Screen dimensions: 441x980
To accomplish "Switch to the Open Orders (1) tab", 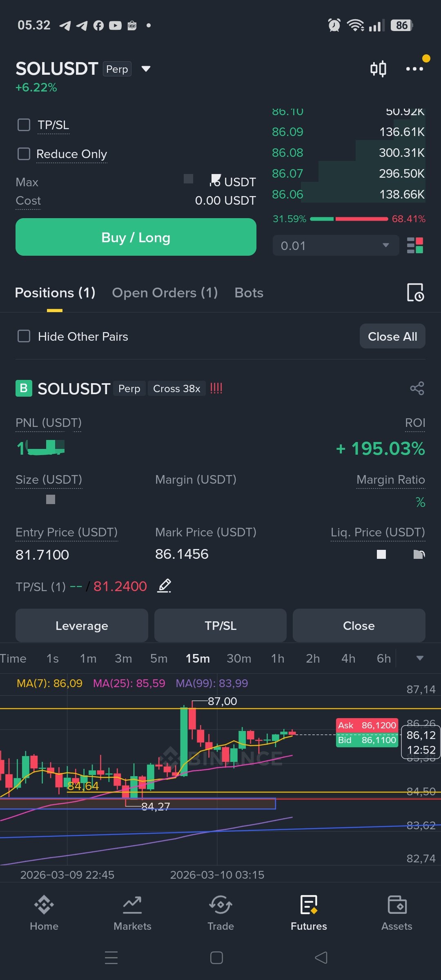I will (x=165, y=293).
